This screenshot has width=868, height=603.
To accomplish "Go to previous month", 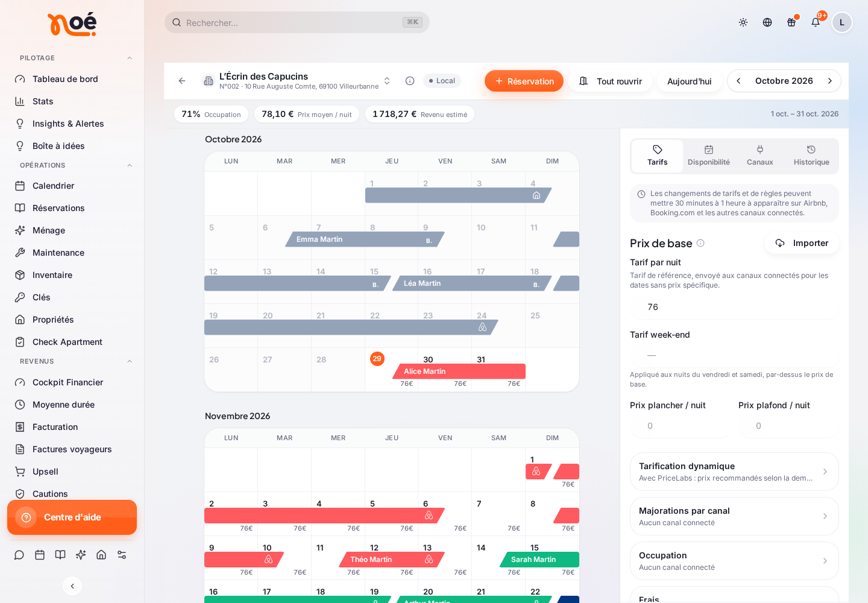I will pos(738,81).
